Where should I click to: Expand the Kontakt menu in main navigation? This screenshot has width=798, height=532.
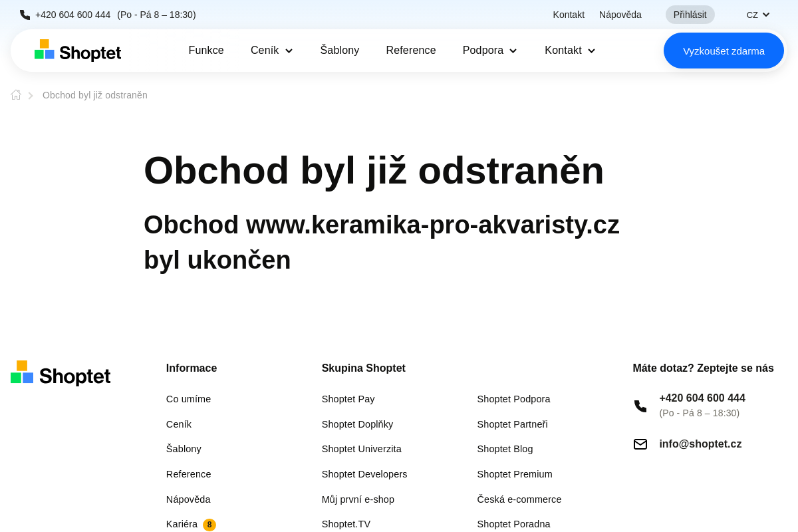[x=570, y=51]
